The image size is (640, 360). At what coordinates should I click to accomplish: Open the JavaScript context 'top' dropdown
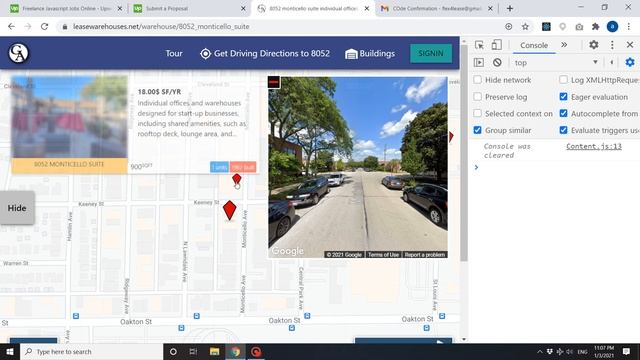coord(556,62)
